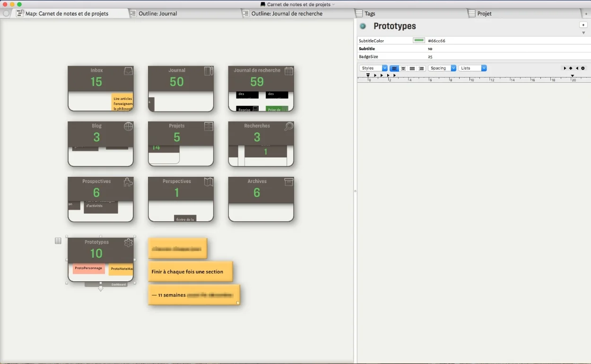Open the Spacing dropdown
This screenshot has height=364, width=591.
click(x=442, y=69)
